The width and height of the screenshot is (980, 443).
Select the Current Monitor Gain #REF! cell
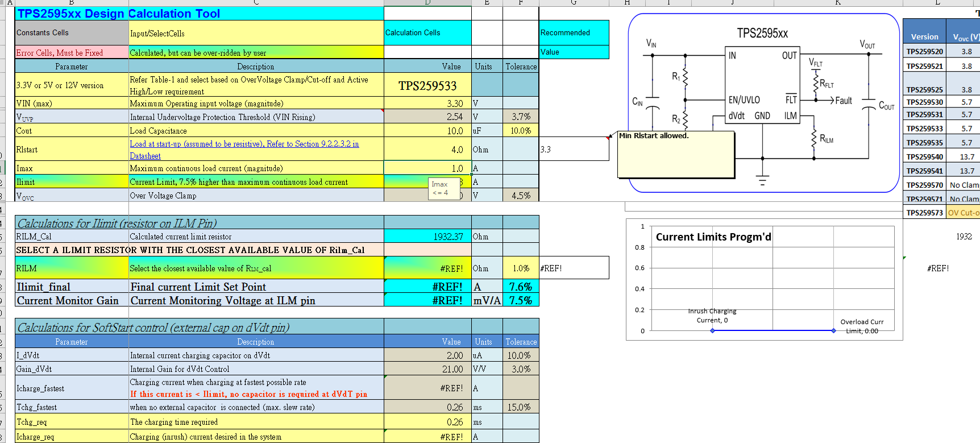(x=427, y=300)
